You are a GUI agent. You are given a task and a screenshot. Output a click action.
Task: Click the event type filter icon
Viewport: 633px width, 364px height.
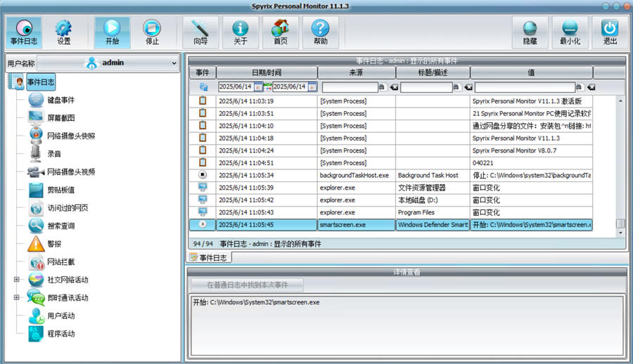tap(203, 86)
